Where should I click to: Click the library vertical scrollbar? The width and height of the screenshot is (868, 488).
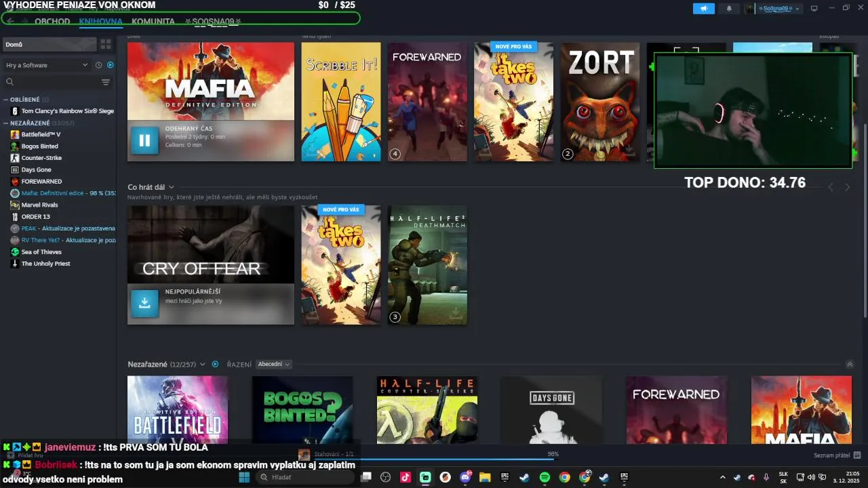(x=864, y=220)
